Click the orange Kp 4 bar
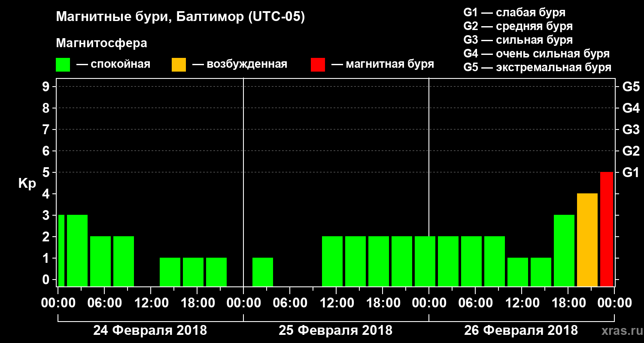The height and width of the screenshot is (343, 644). (x=587, y=240)
